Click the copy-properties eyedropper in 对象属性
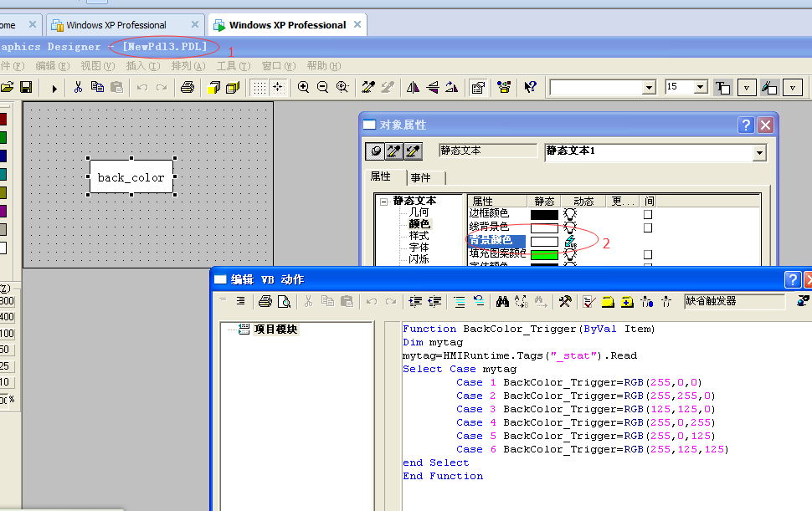Viewport: 812px width, 511px height. coord(394,151)
